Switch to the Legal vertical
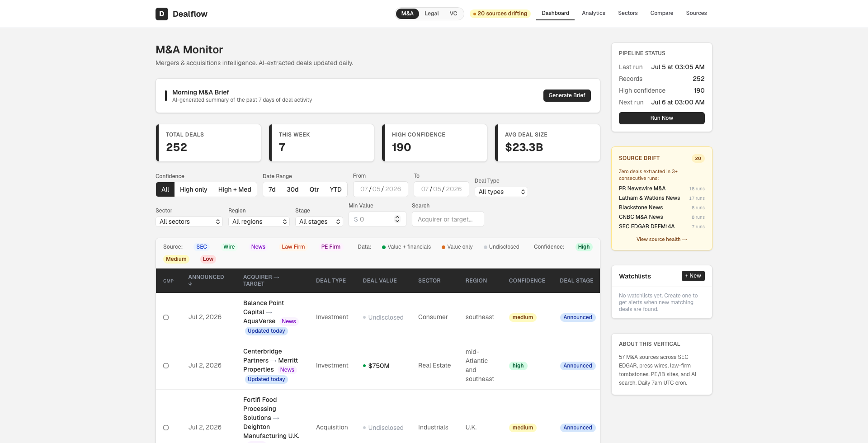The width and height of the screenshot is (868, 443). 432,14
